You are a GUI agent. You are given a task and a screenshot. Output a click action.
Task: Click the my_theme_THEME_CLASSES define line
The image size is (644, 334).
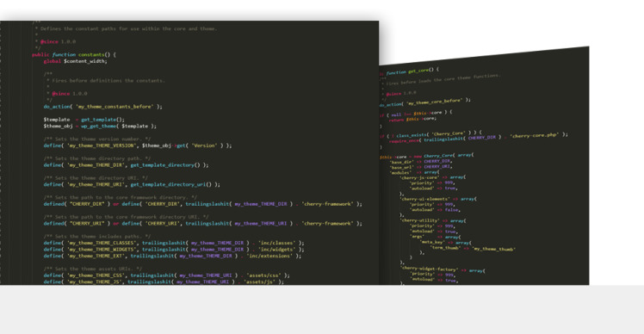click(x=174, y=243)
